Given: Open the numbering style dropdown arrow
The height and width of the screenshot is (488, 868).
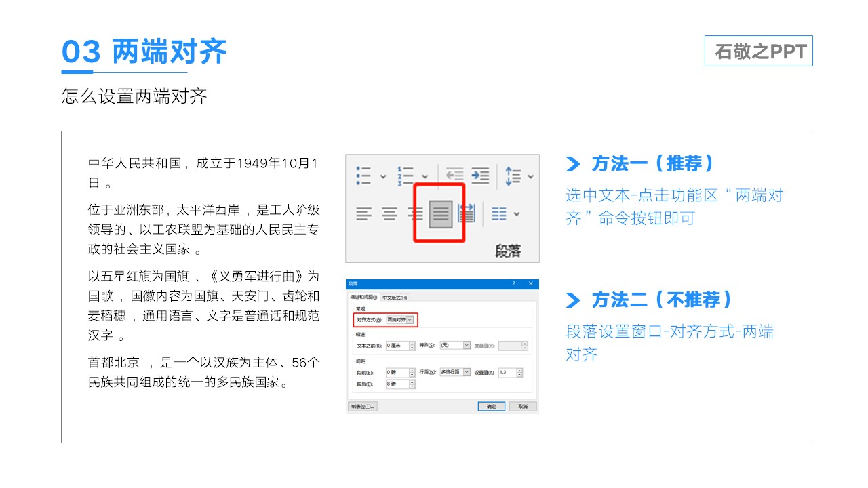Looking at the screenshot, I should click(x=425, y=176).
